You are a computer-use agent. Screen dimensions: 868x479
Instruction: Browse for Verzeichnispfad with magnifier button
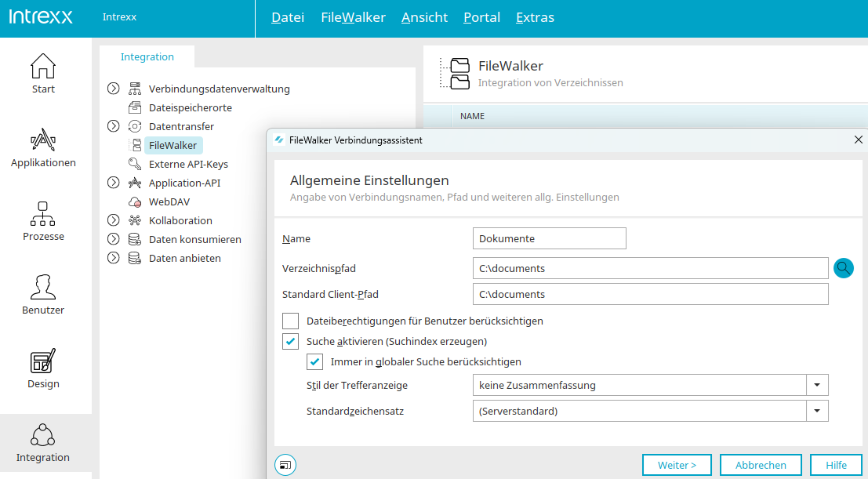pyautogui.click(x=844, y=268)
